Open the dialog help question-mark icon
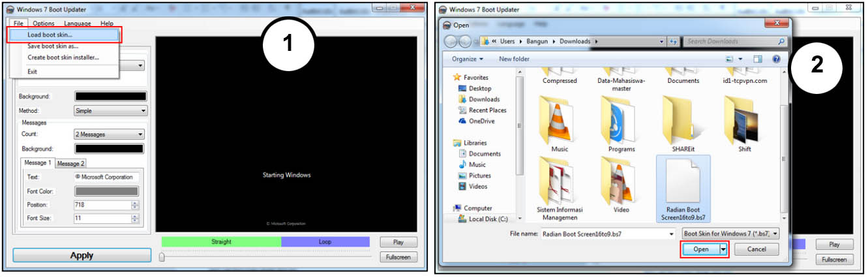The height and width of the screenshot is (278, 868). pyautogui.click(x=776, y=59)
